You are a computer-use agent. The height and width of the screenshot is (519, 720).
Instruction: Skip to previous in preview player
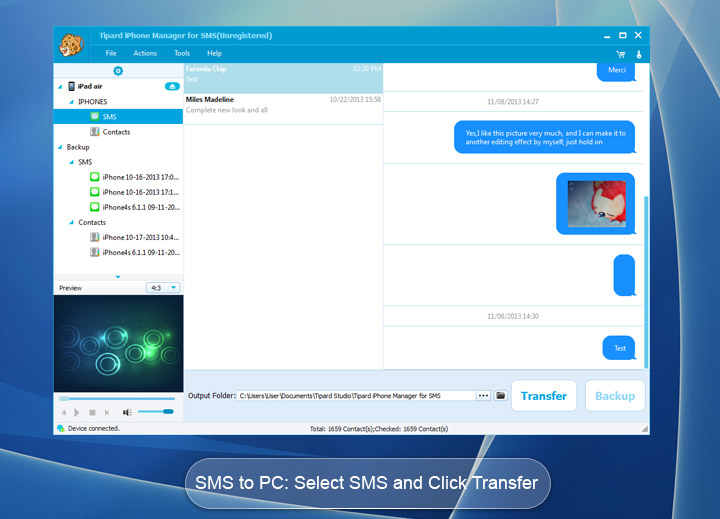(64, 412)
